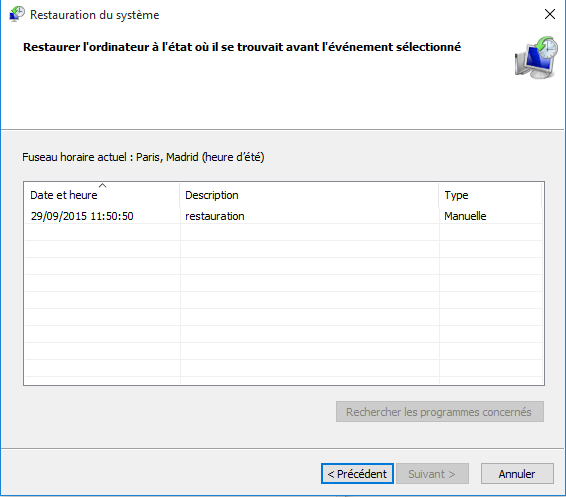This screenshot has width=566, height=497.
Task: Click the System Restore icon in title bar
Action: tap(17, 14)
